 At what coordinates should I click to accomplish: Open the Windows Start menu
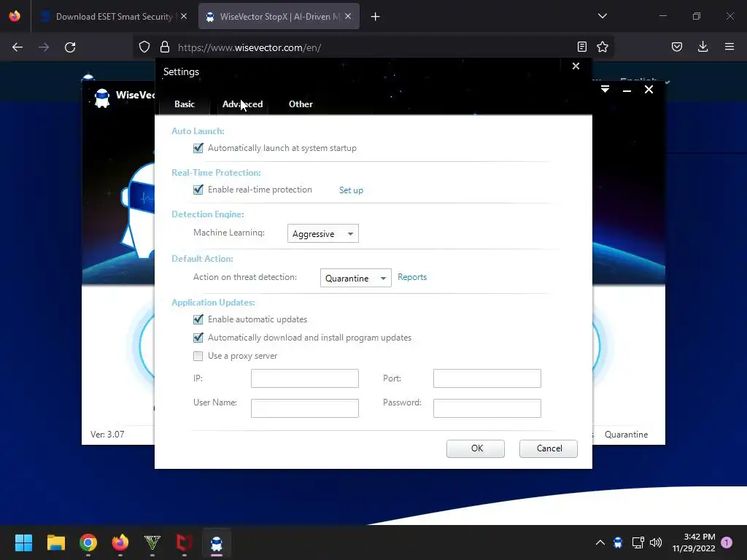click(x=23, y=542)
